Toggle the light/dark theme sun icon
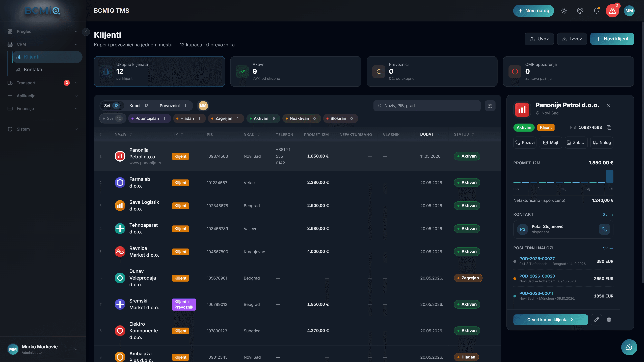The height and width of the screenshot is (362, 644). click(x=564, y=11)
